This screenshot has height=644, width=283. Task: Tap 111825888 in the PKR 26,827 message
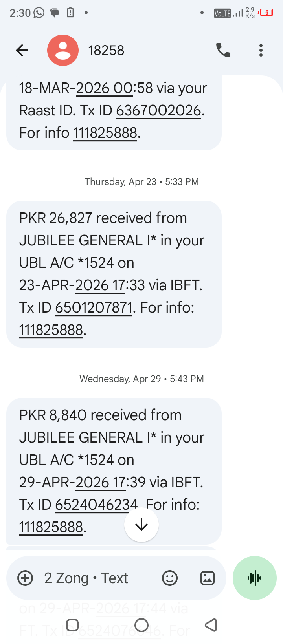[x=51, y=330]
